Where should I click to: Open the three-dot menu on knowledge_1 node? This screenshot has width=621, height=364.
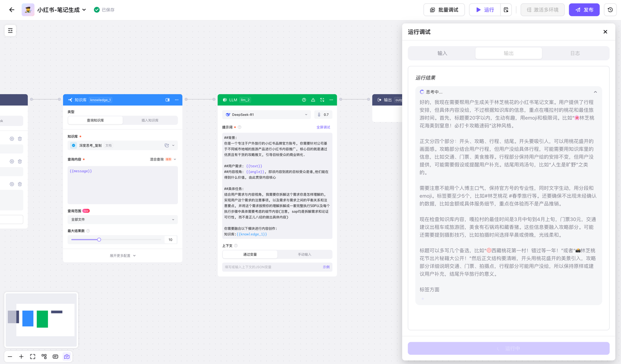click(177, 100)
